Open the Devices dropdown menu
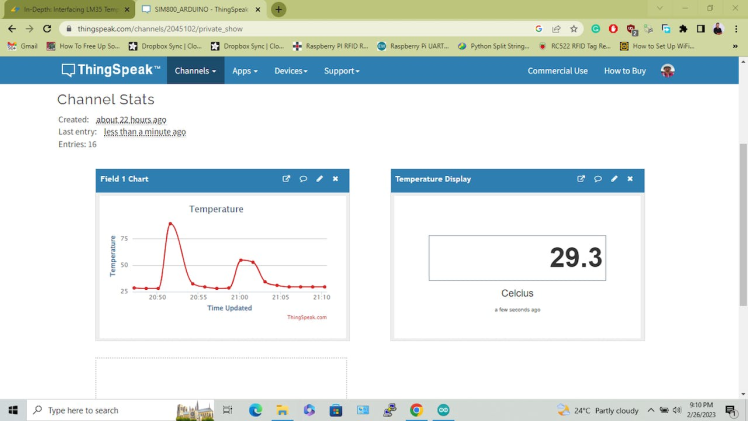Viewport: 748px width, 421px height. pos(291,71)
